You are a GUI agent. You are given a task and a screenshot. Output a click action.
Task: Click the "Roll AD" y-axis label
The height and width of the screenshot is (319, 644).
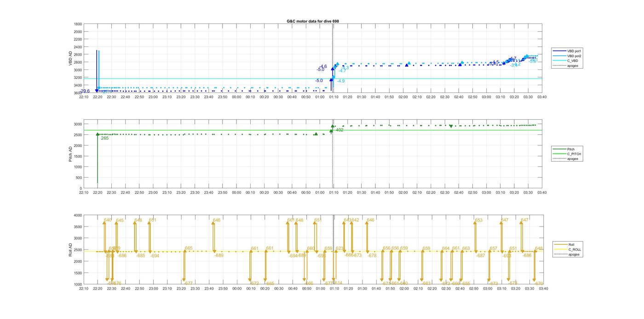pyautogui.click(x=70, y=249)
